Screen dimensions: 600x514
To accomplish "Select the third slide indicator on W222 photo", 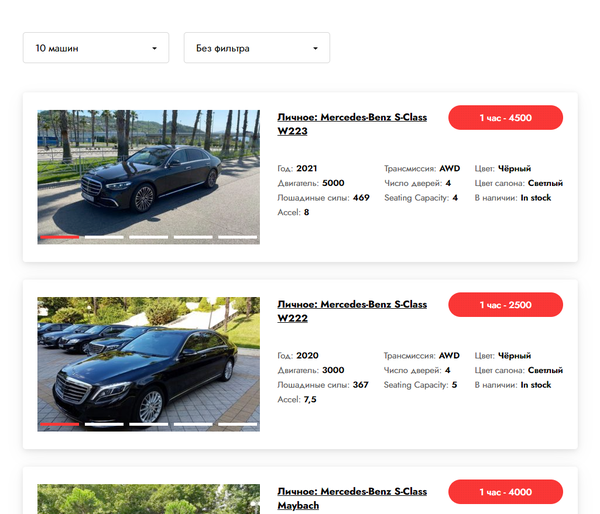I will [148, 424].
